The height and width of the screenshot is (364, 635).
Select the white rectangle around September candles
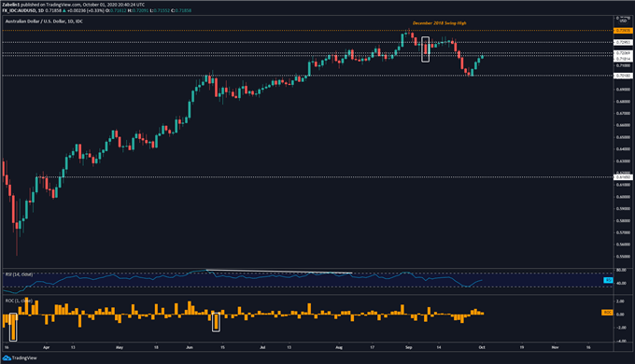pyautogui.click(x=425, y=49)
